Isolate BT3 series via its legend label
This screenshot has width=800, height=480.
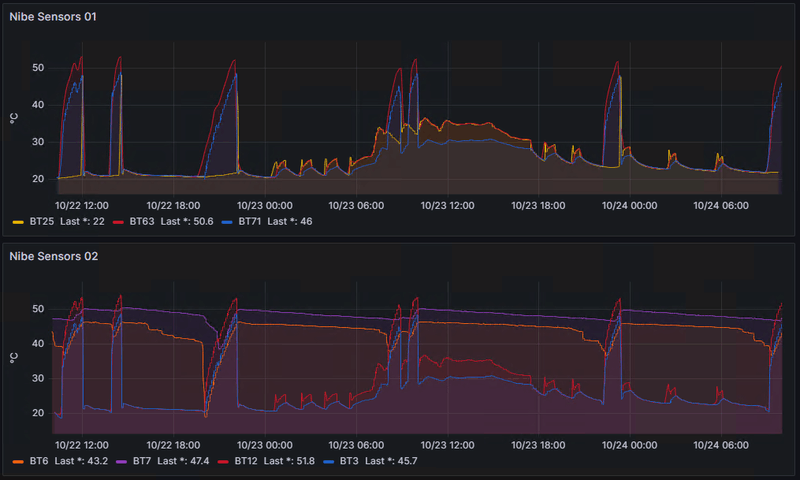point(349,461)
